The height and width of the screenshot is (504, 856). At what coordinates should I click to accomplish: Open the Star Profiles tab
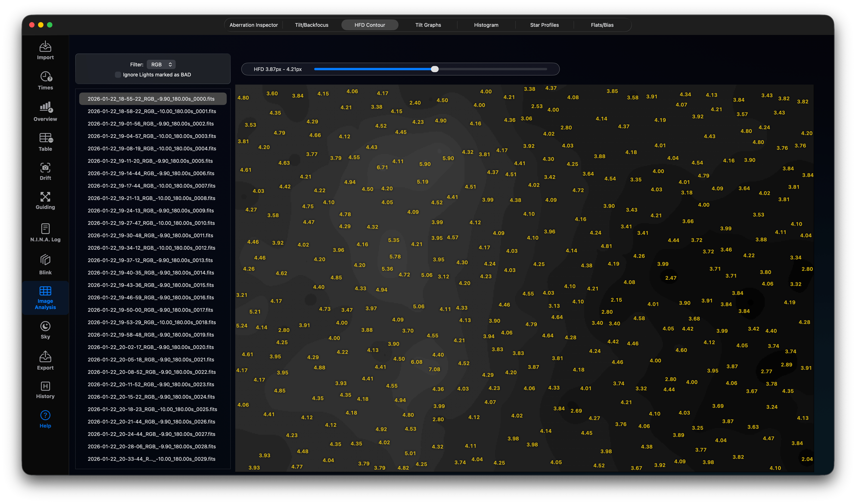tap(544, 25)
